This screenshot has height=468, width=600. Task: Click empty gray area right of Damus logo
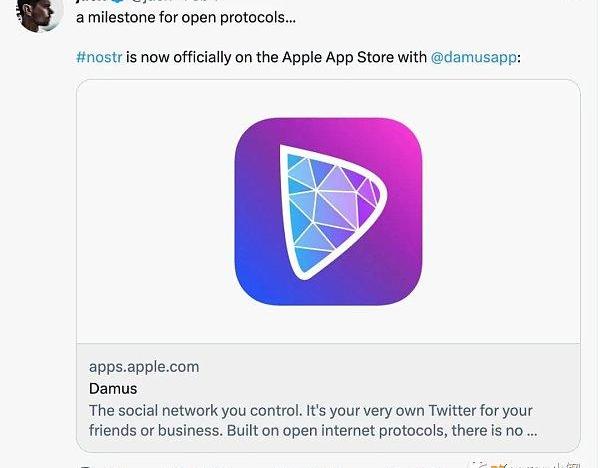pos(500,212)
